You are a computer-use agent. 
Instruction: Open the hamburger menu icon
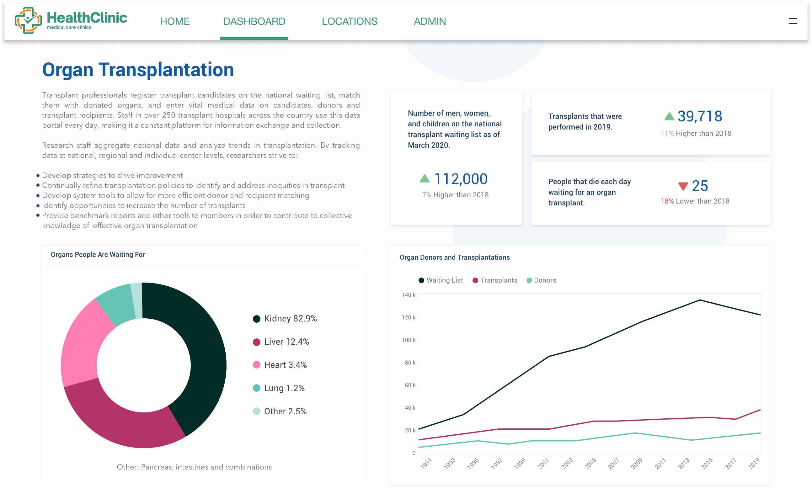pyautogui.click(x=793, y=21)
